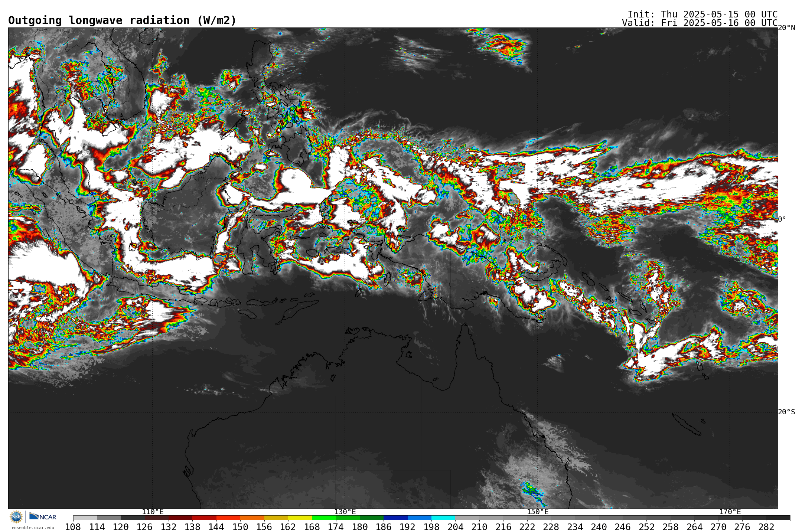Pick the yellow 162–168 colorbar swatch

(300, 518)
